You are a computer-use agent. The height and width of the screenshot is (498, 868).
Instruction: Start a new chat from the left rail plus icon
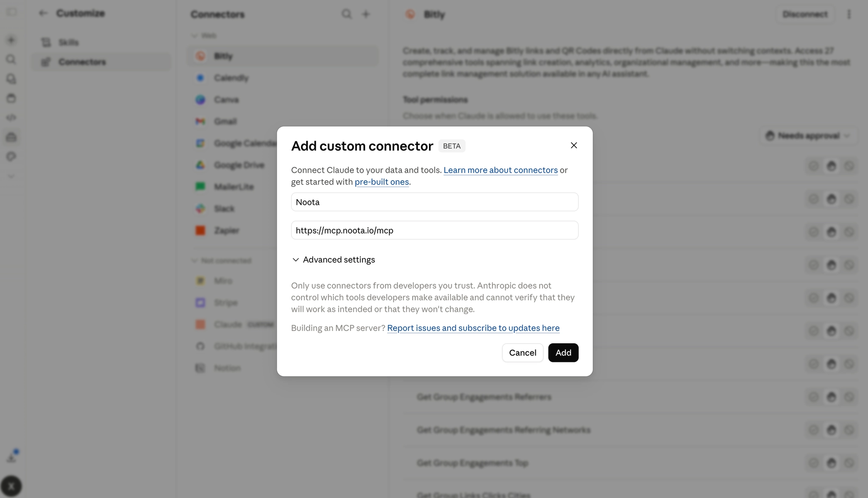point(11,40)
